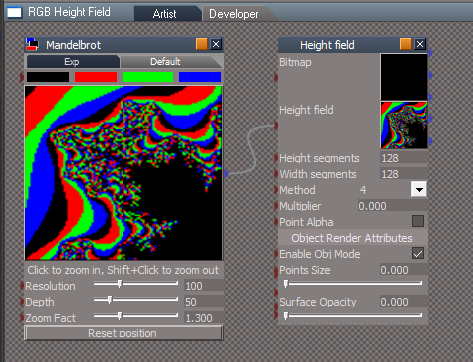Click red input connector beside Height field

tap(276, 125)
